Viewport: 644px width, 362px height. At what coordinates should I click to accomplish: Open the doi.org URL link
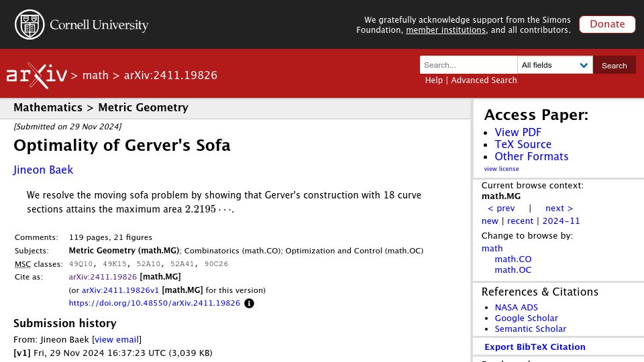point(154,303)
